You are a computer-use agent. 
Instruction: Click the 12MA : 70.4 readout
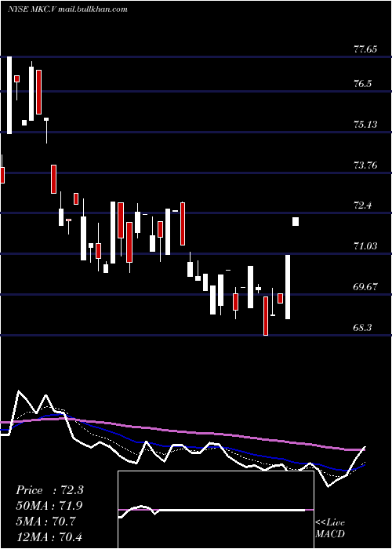coord(49,536)
